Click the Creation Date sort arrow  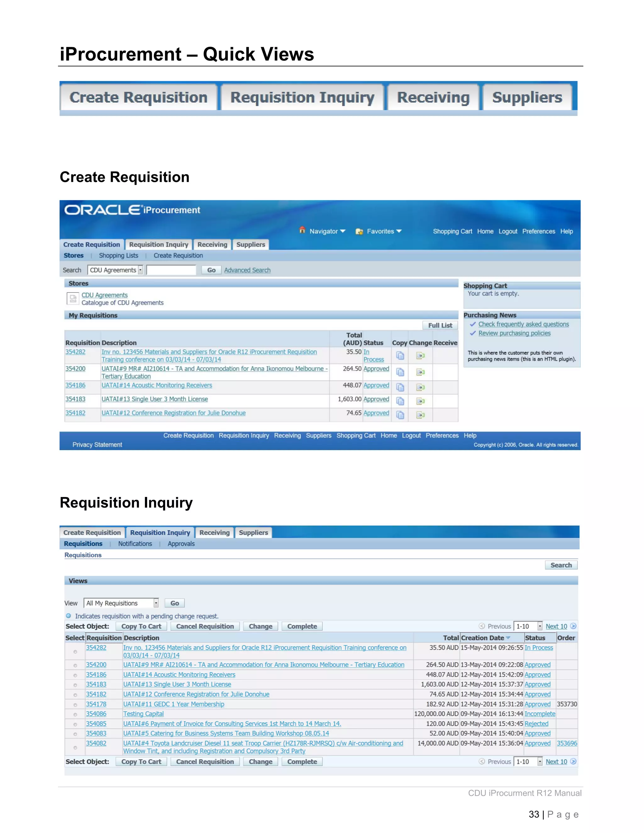click(508, 638)
